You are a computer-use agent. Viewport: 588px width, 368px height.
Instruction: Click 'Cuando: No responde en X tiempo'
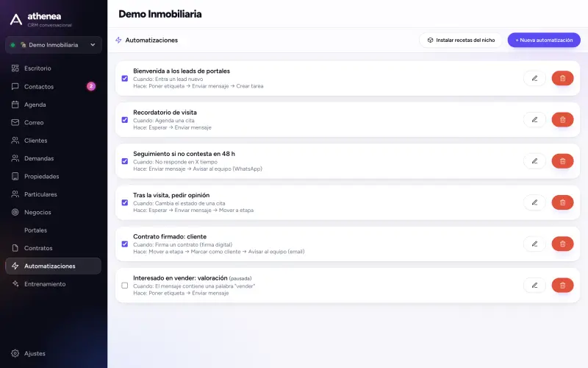coord(175,162)
